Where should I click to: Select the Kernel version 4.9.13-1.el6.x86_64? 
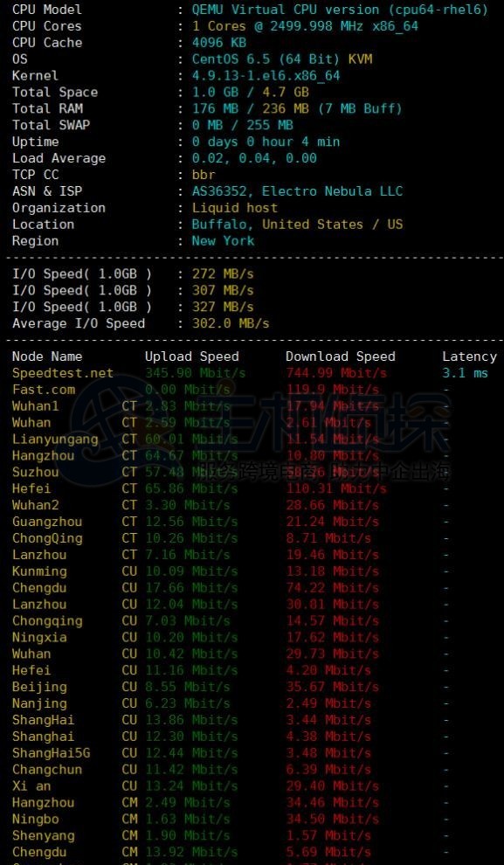click(266, 75)
